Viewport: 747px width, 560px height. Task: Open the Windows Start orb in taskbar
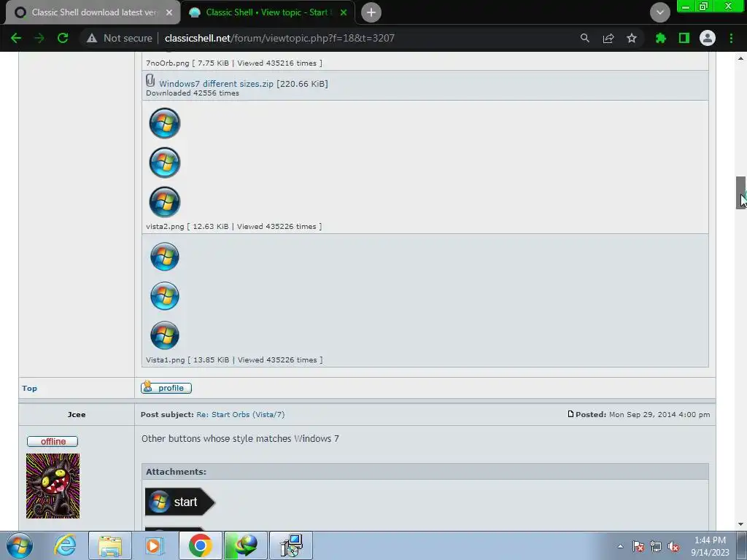(20, 545)
